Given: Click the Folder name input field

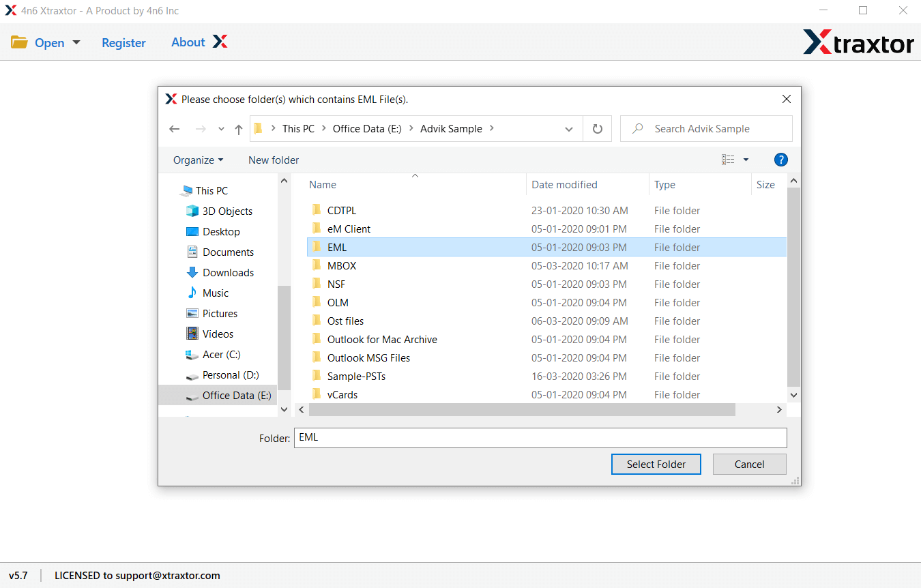Looking at the screenshot, I should (540, 438).
